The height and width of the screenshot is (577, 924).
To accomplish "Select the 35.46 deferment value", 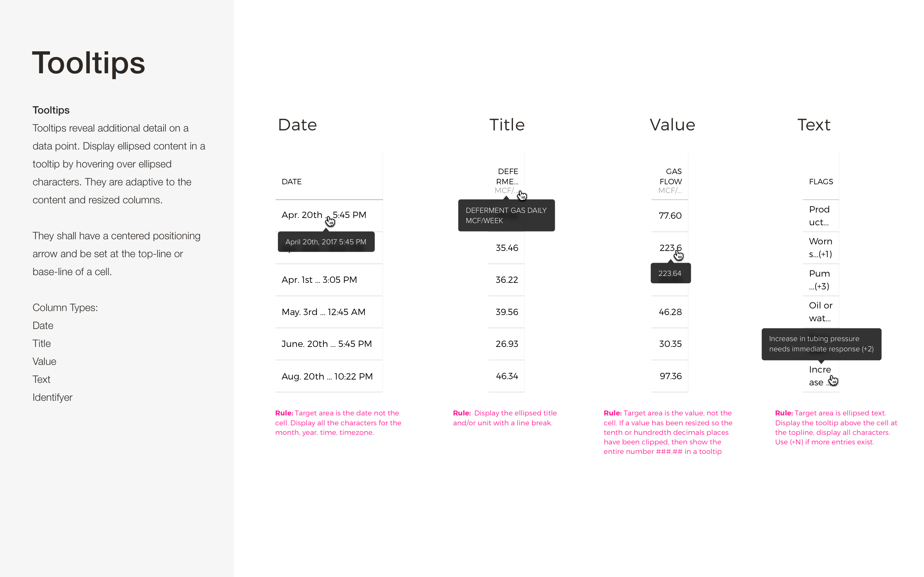I will click(507, 248).
